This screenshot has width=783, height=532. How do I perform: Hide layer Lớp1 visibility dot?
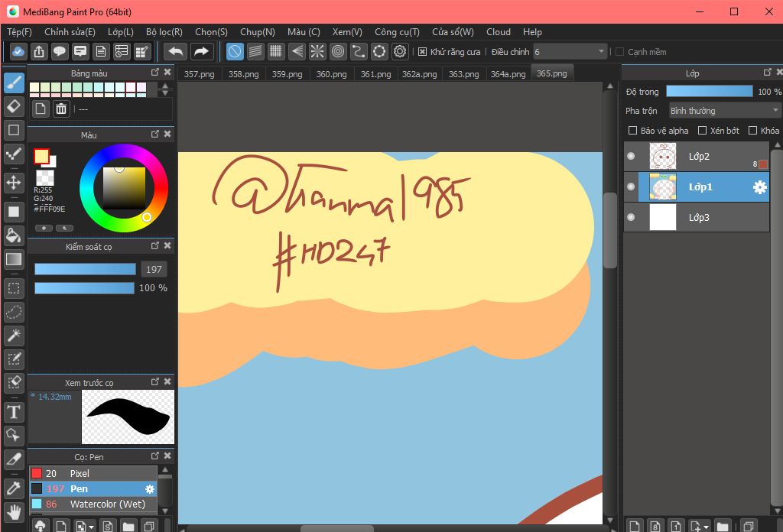(x=631, y=187)
